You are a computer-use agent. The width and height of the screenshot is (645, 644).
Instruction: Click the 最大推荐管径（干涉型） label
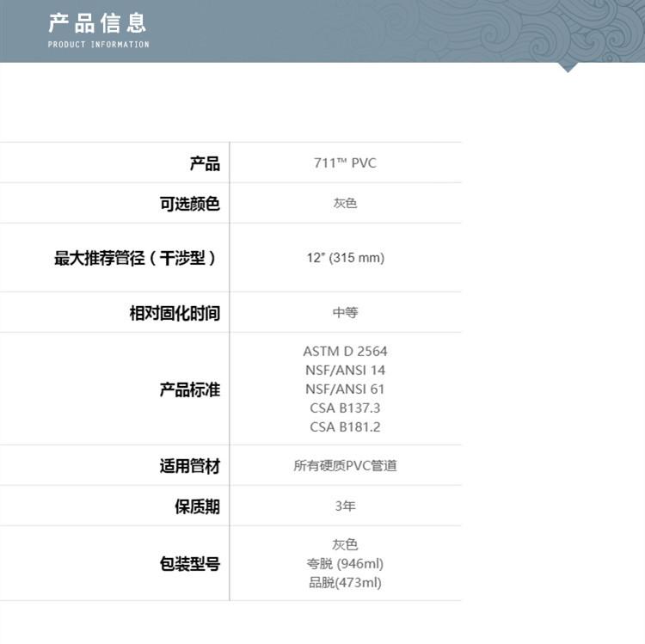[135, 258]
